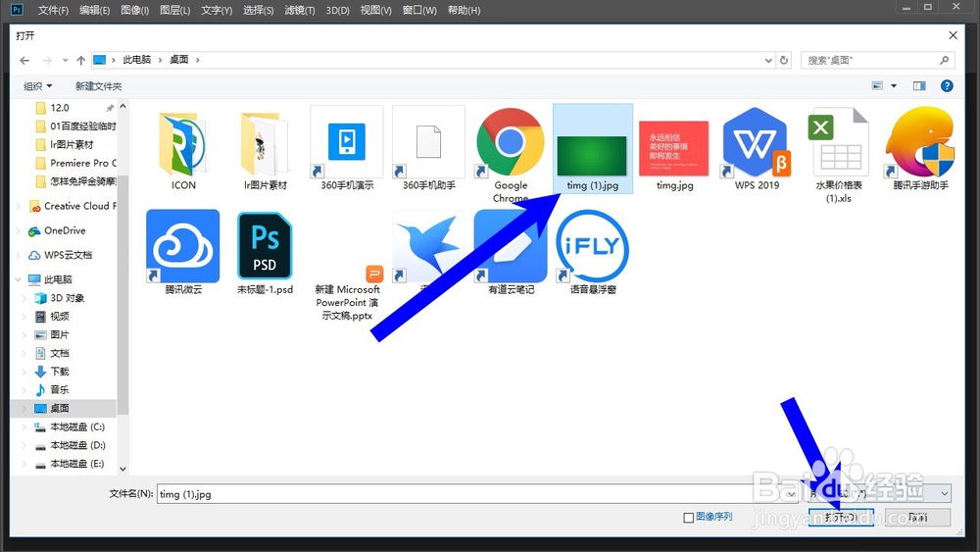The image size is (980, 552).
Task: Expand the address bar history dropdown
Action: [x=768, y=60]
